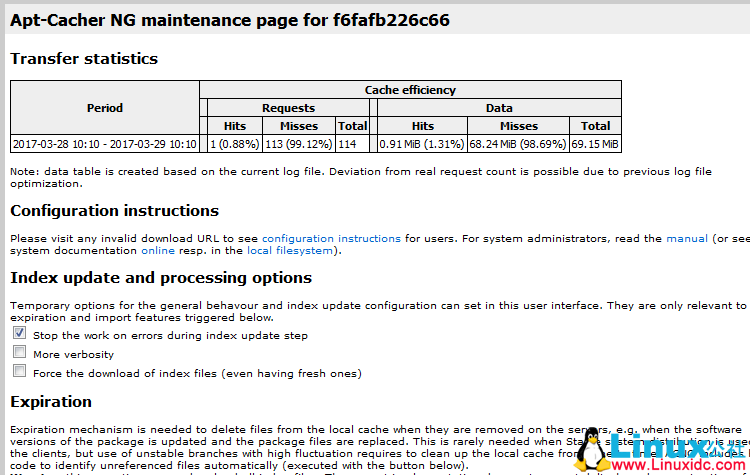This screenshot has width=750, height=475.
Task: Click the request misses value 113 (99.12%)
Action: point(298,144)
